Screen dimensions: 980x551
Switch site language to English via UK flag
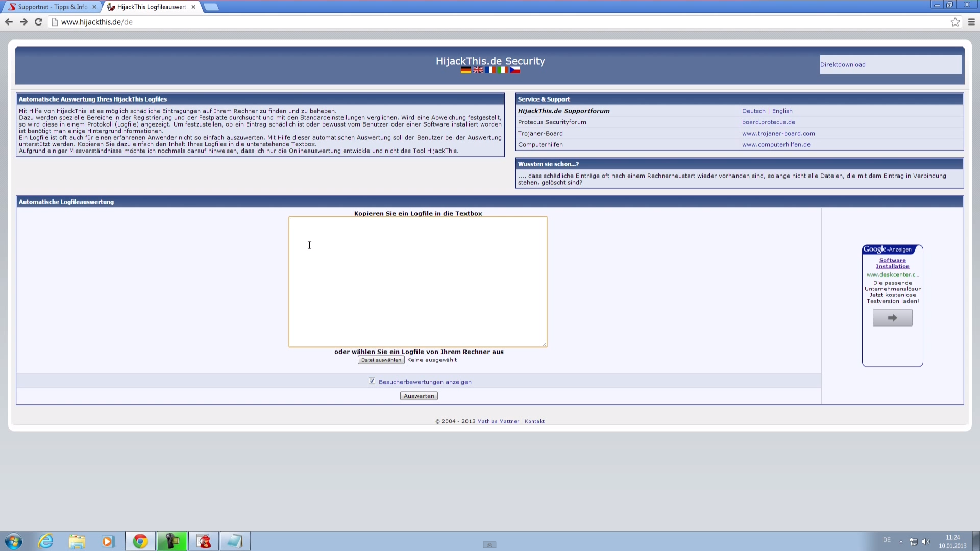[478, 70]
